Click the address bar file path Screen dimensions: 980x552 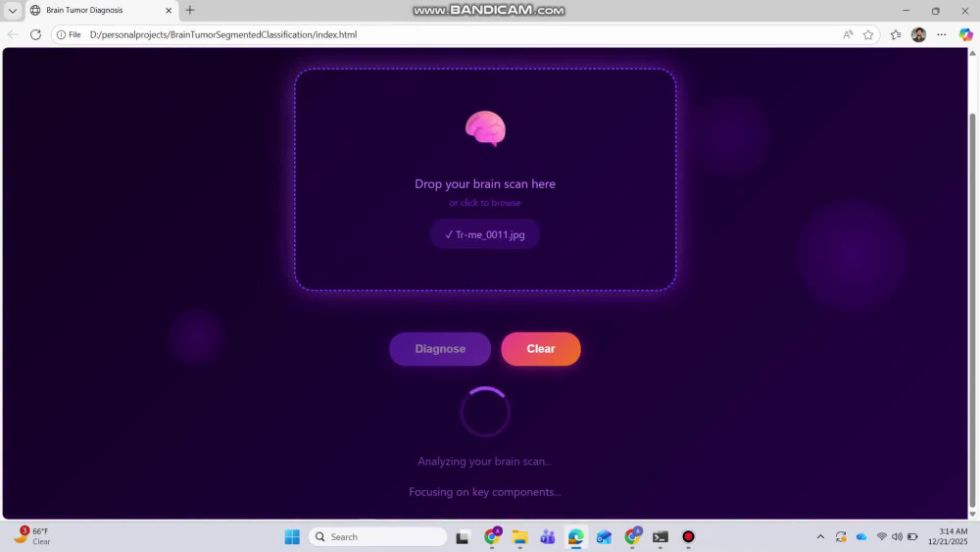point(223,34)
